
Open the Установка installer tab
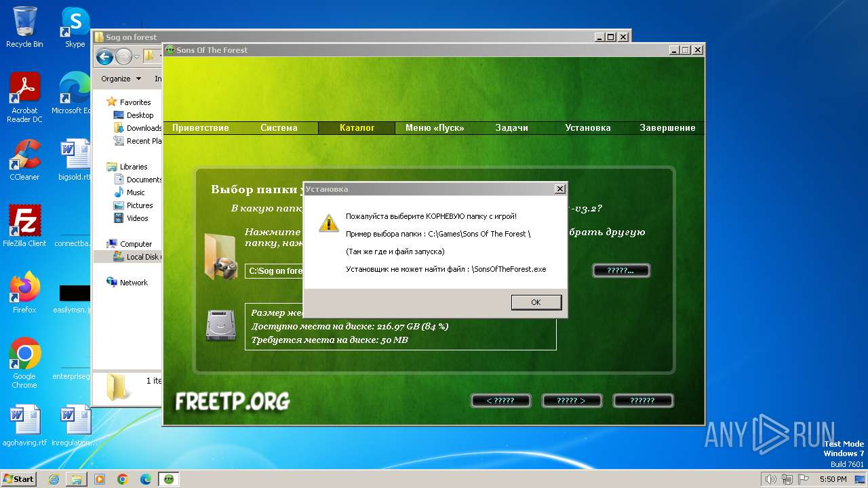click(x=588, y=127)
